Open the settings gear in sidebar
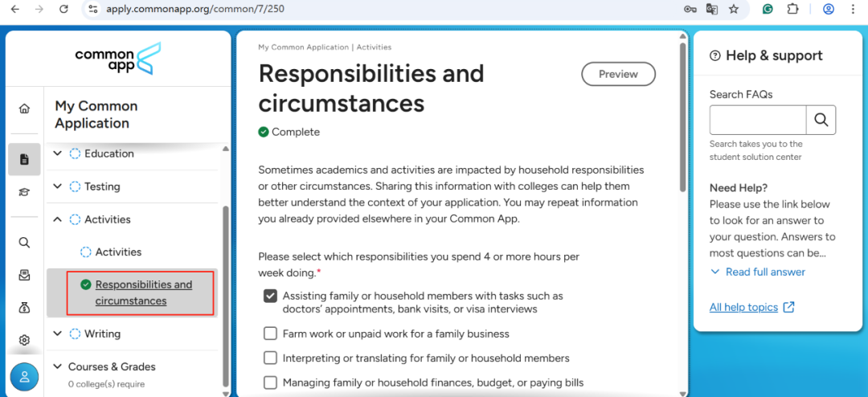The width and height of the screenshot is (868, 397). (24, 340)
